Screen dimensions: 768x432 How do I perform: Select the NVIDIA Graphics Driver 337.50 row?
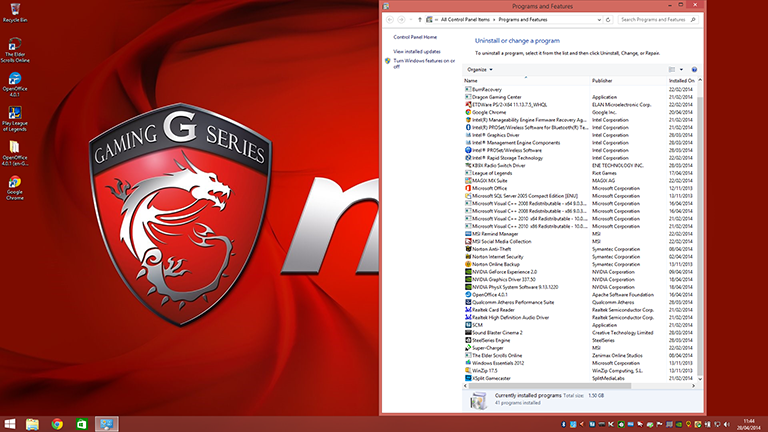[x=579, y=279]
